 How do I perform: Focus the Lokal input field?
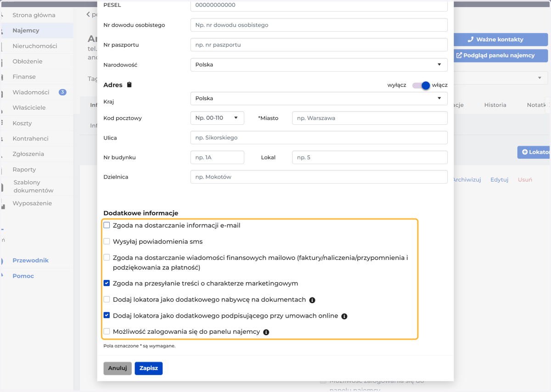coord(370,157)
